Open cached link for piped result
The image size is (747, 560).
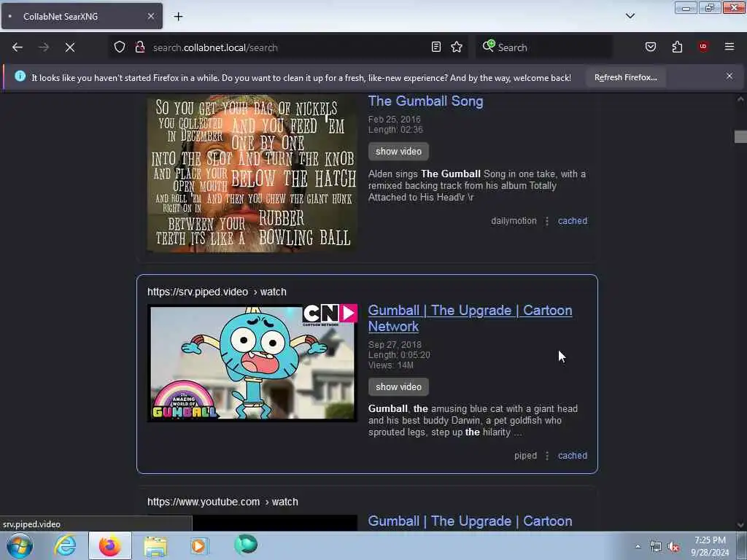click(573, 455)
